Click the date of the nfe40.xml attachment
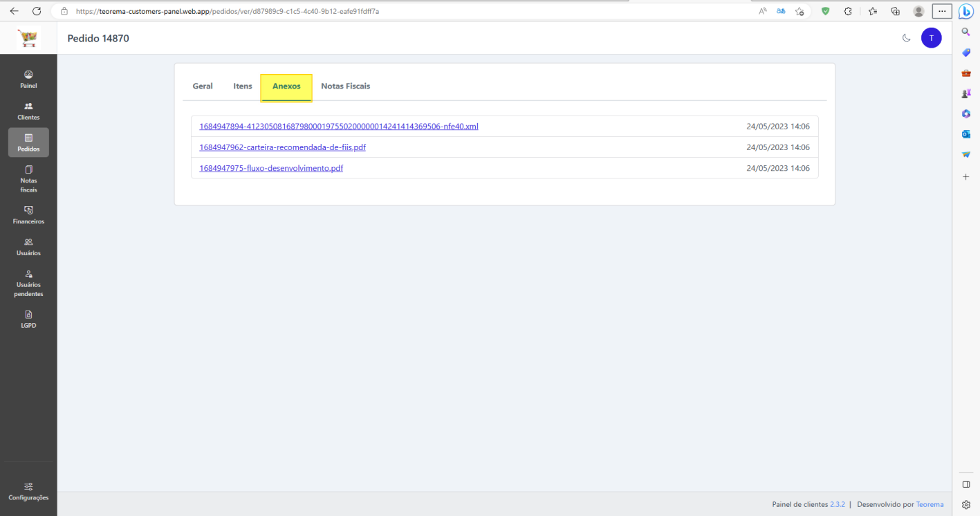The height and width of the screenshot is (516, 980). pos(778,127)
